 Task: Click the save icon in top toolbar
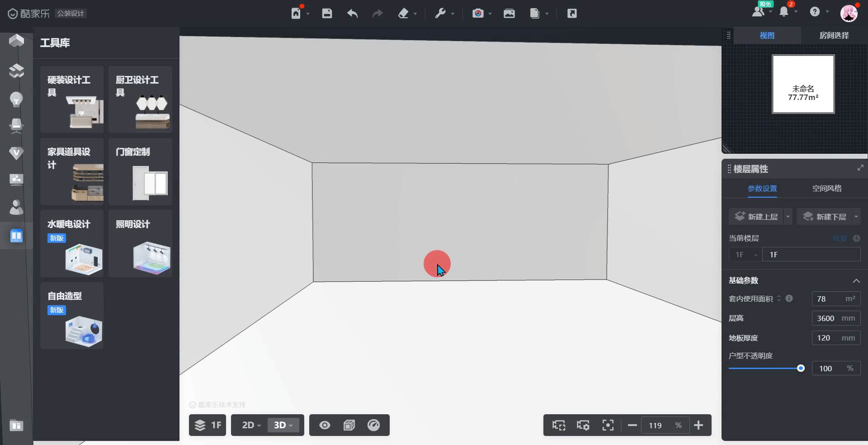327,14
